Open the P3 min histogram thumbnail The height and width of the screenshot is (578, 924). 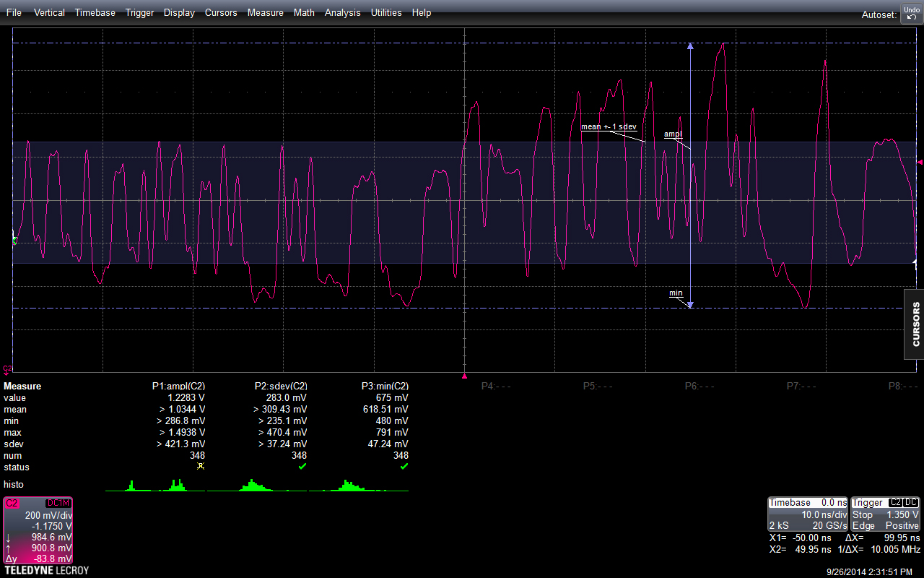pyautogui.click(x=359, y=485)
